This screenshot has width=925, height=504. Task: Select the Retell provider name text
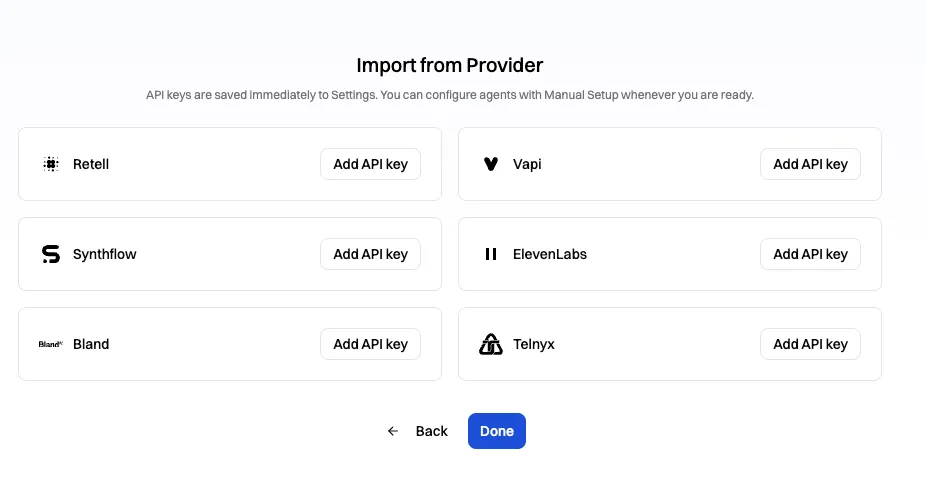tap(91, 164)
